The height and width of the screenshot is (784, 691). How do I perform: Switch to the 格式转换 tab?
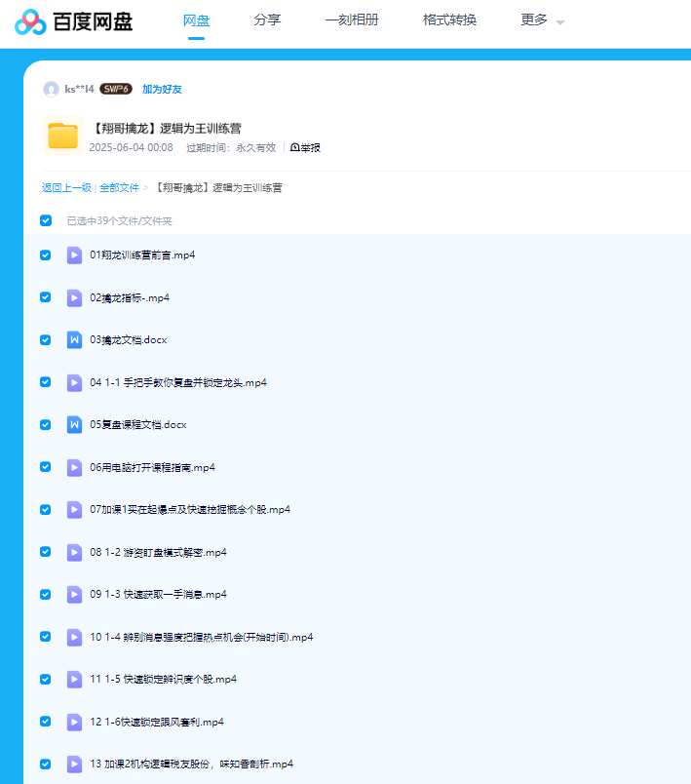(x=449, y=20)
